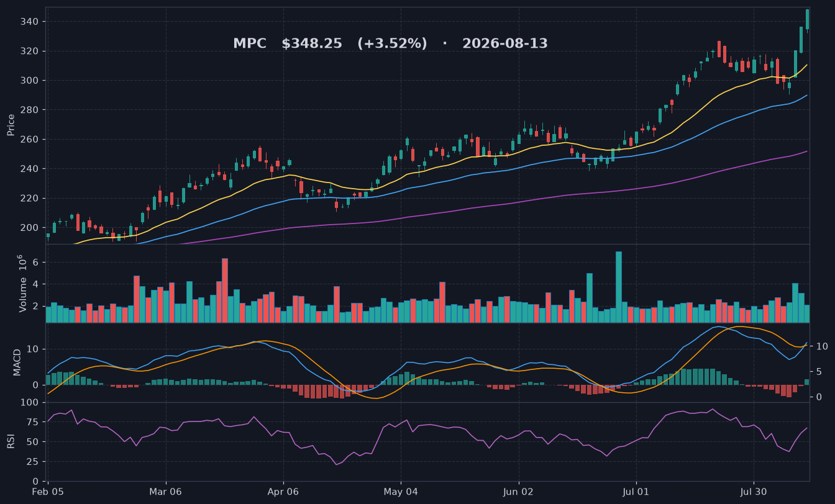The height and width of the screenshot is (504, 835).
Task: Click the tallest bar in the Volume panel
Action: [619, 287]
